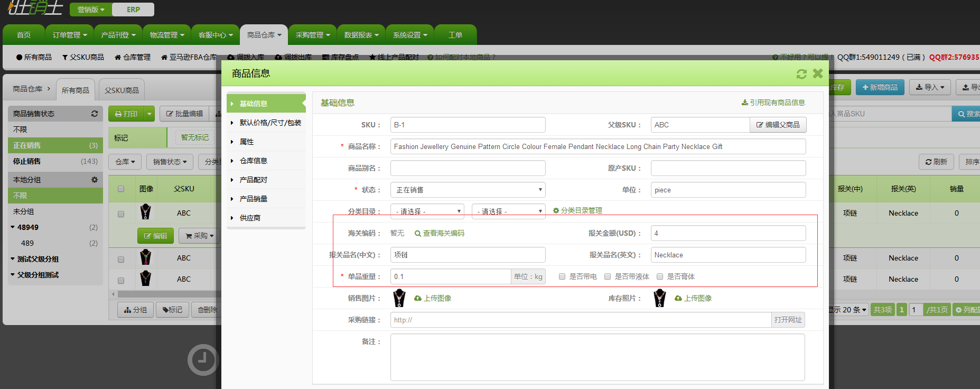
Task: Click the 库存照片 necklace thumbnail
Action: click(660, 298)
